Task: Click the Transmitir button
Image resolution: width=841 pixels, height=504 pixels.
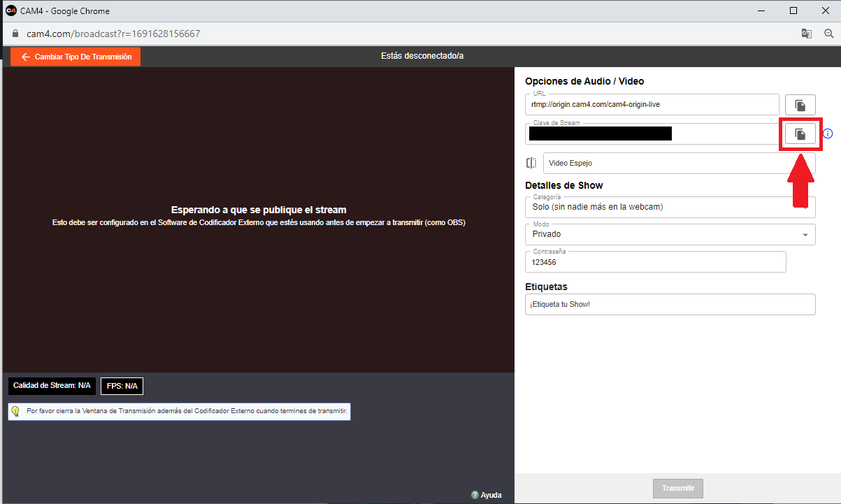Action: coord(677,488)
